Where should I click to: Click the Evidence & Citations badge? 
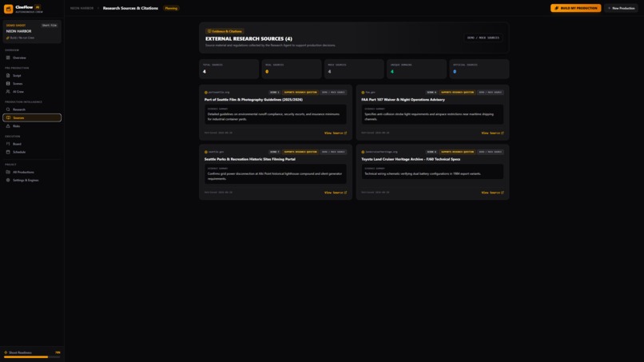[225, 31]
